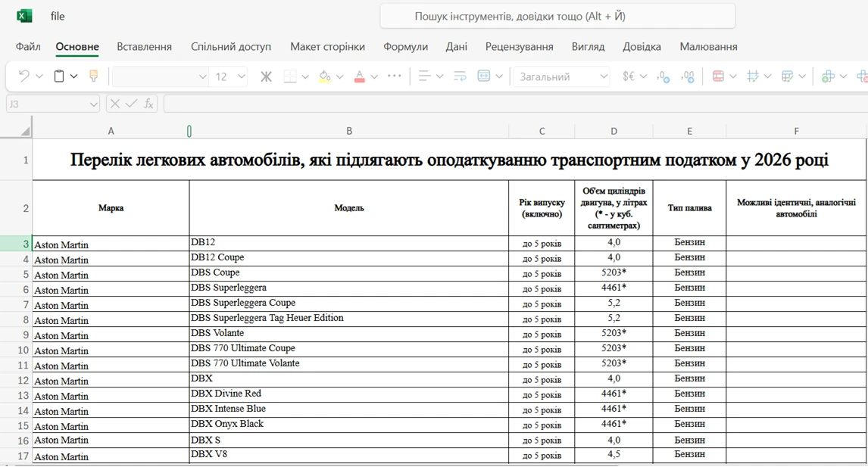Open the Файл menu
868x470 pixels.
click(x=28, y=46)
